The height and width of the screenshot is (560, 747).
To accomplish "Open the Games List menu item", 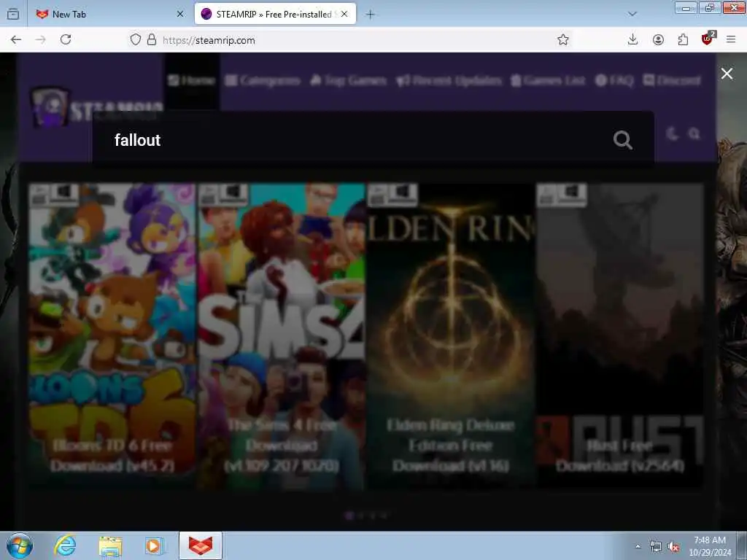I will coord(548,80).
